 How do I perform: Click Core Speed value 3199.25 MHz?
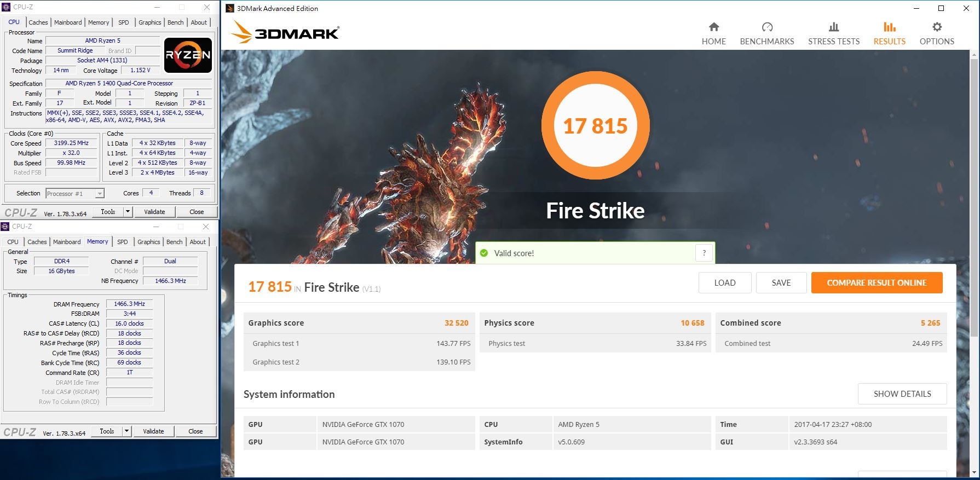click(x=71, y=143)
